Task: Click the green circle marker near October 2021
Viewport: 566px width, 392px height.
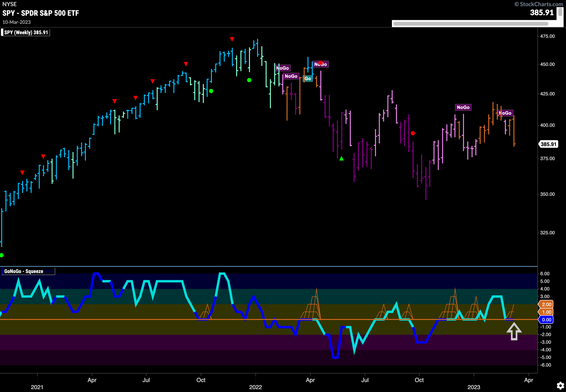Action: coord(211,91)
